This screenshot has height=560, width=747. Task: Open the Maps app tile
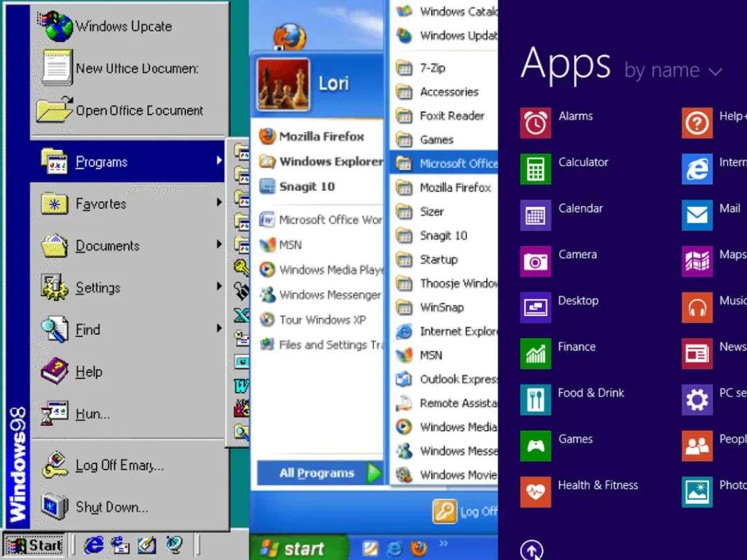tap(697, 261)
